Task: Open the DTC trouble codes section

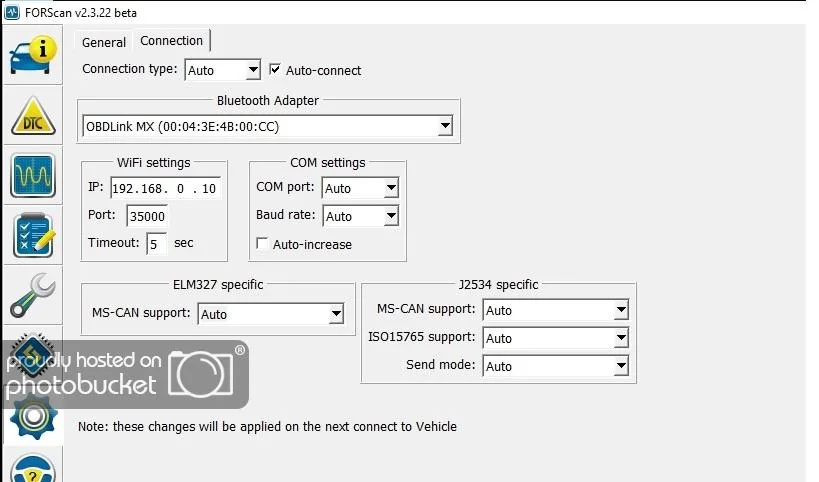Action: tap(33, 115)
